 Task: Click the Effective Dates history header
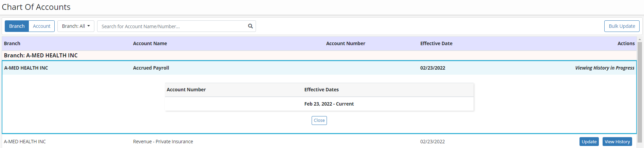tap(321, 90)
